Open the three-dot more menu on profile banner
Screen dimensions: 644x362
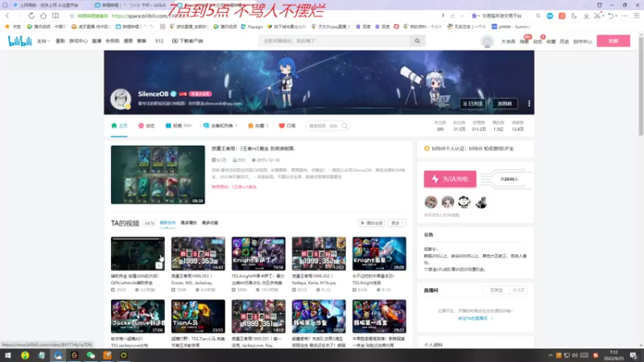tap(529, 104)
